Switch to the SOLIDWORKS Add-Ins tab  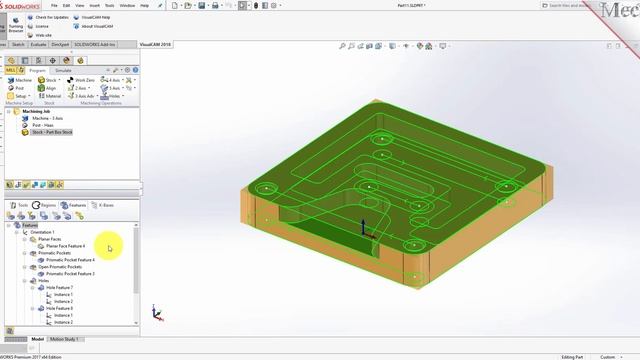click(95, 44)
